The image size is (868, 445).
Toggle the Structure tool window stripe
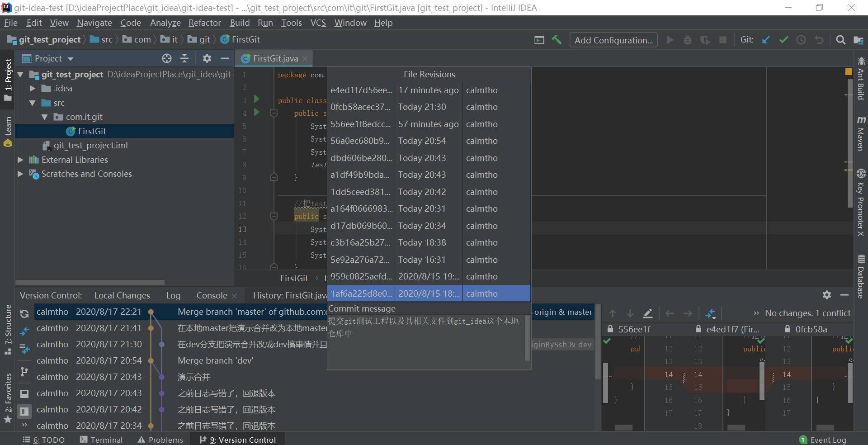(x=8, y=329)
